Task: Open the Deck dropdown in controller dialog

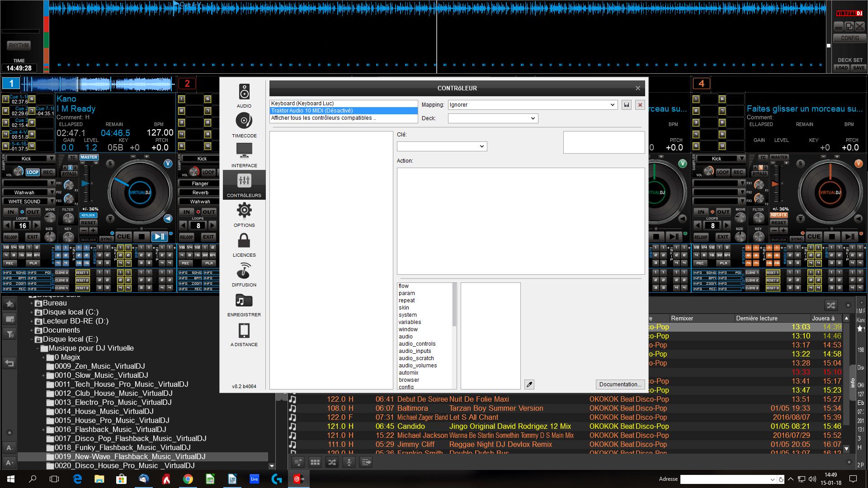Action: [x=493, y=118]
